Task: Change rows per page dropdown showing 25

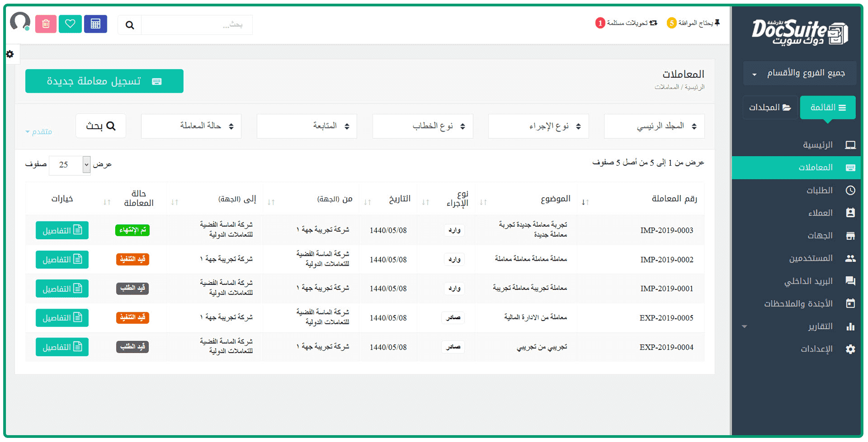Action: pyautogui.click(x=69, y=164)
